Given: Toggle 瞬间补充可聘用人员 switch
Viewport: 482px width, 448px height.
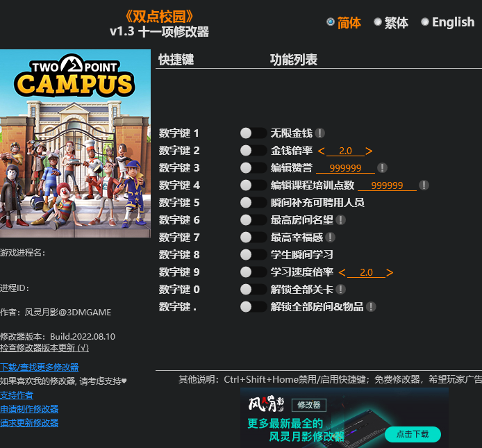Looking at the screenshot, I should (254, 203).
